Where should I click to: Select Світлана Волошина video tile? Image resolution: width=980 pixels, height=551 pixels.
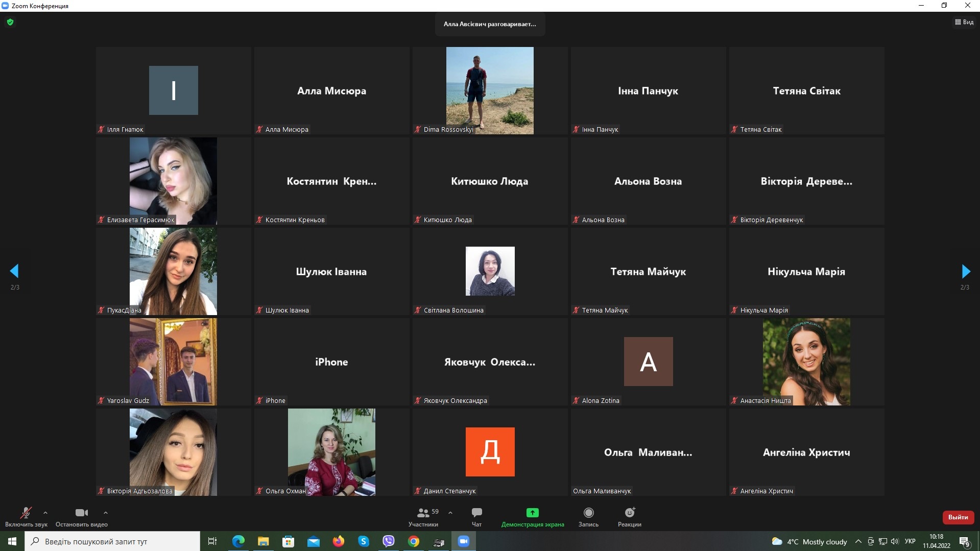pos(490,271)
